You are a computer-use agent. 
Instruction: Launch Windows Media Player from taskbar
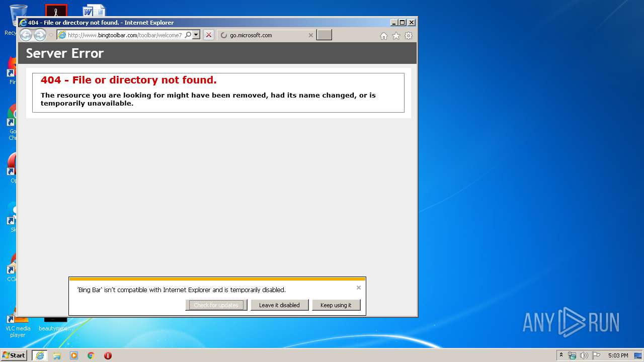point(74,355)
